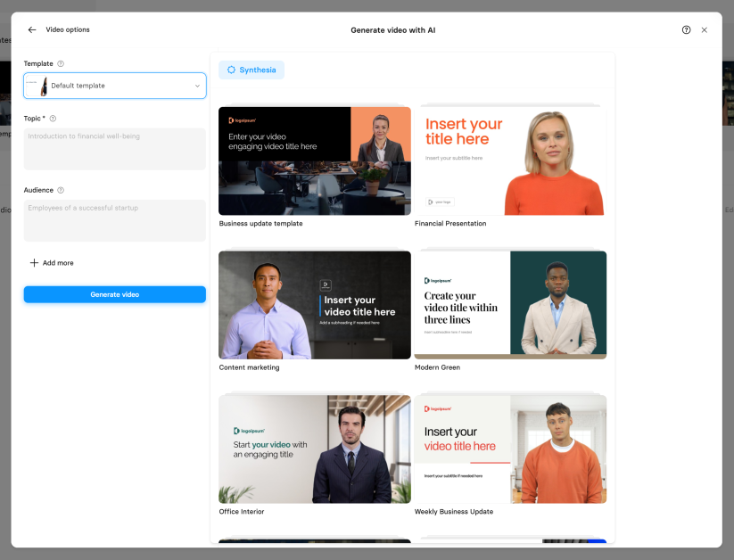
Task: Choose the Business update template thumbnail
Action: click(314, 161)
